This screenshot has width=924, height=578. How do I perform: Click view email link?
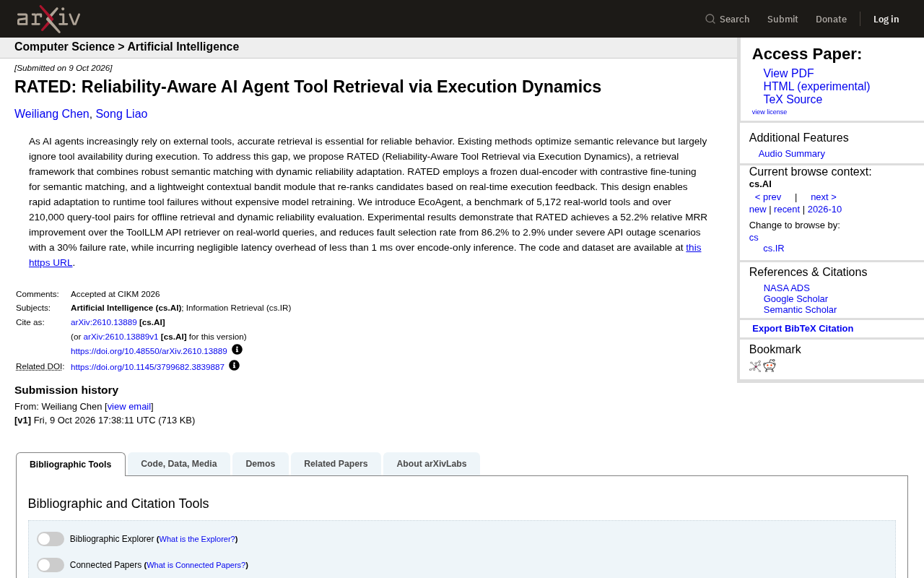coord(129,407)
